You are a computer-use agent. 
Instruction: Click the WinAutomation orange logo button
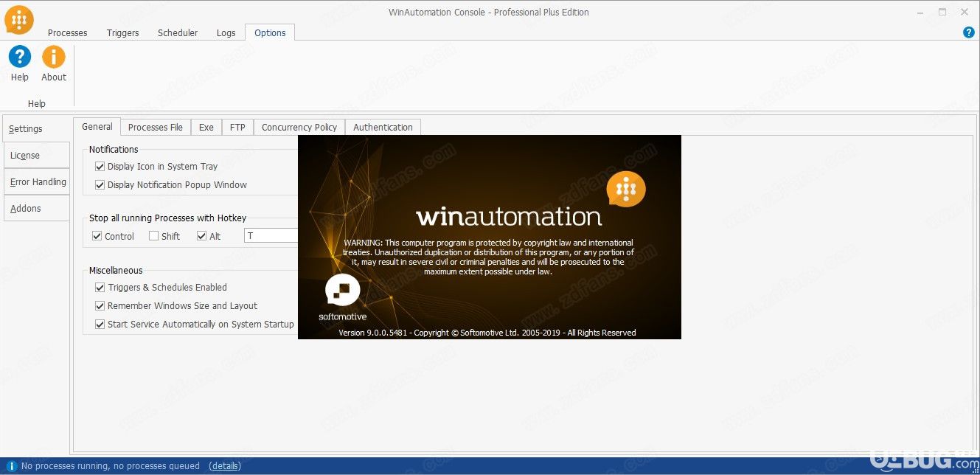[x=19, y=20]
